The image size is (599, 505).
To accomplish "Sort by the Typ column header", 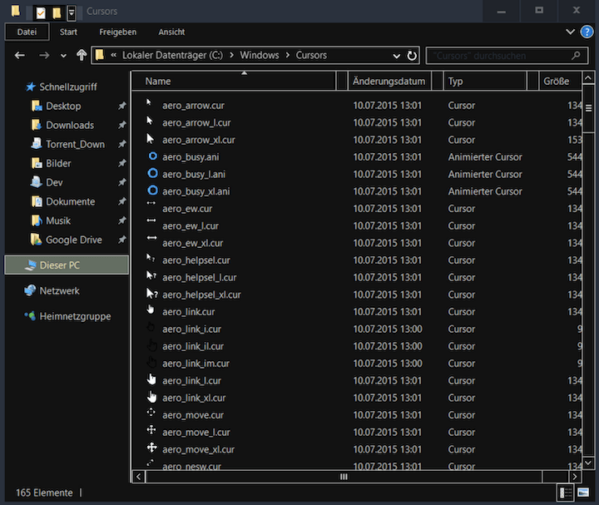I will tap(485, 81).
